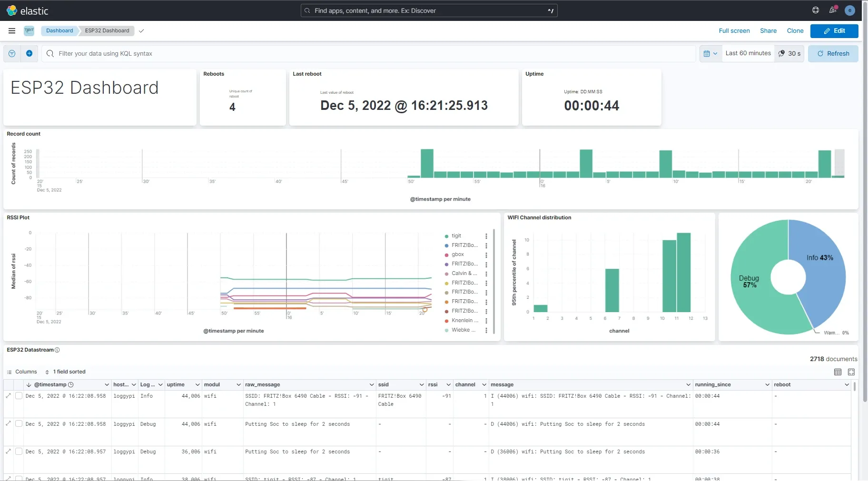The height and width of the screenshot is (481, 868).
Task: Click the ESP32 Dashboard breadcrumb
Action: 107,31
